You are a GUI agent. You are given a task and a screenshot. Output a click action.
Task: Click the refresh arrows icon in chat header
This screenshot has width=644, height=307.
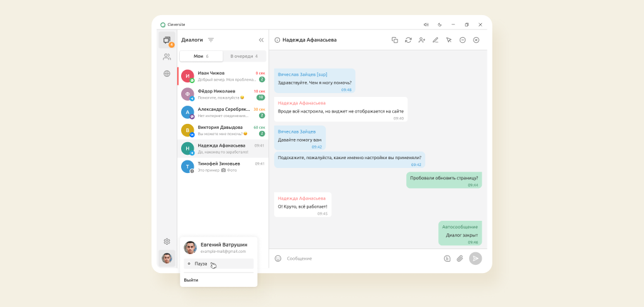coord(408,40)
